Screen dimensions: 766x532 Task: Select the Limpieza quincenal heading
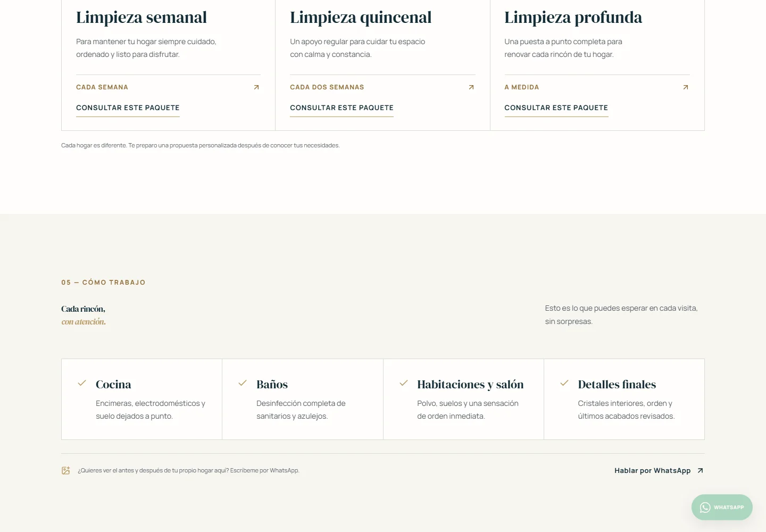pyautogui.click(x=361, y=18)
